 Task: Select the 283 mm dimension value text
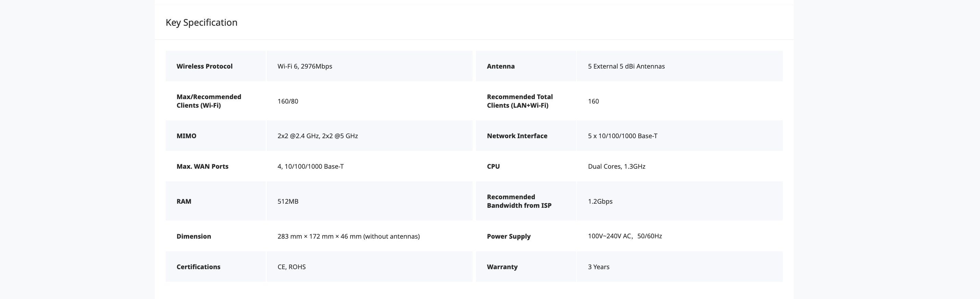(x=348, y=237)
